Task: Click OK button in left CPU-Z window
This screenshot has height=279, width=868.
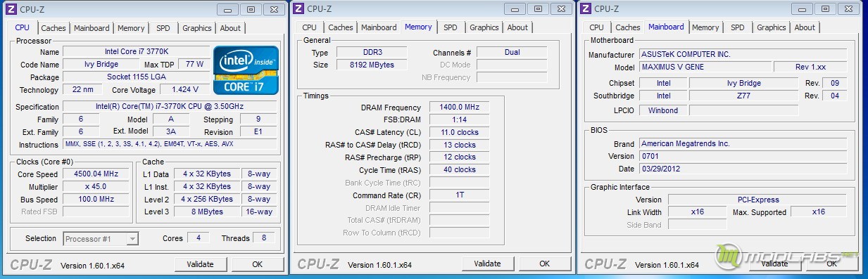Action: 257,264
